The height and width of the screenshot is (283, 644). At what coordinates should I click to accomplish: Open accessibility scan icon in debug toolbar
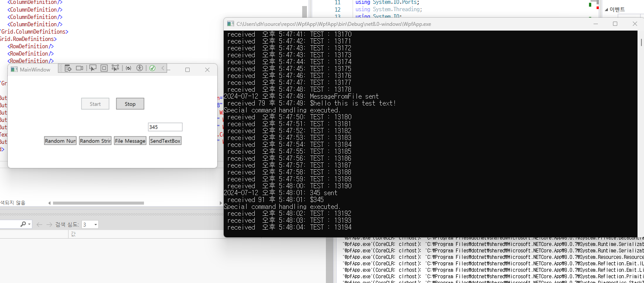click(x=139, y=68)
